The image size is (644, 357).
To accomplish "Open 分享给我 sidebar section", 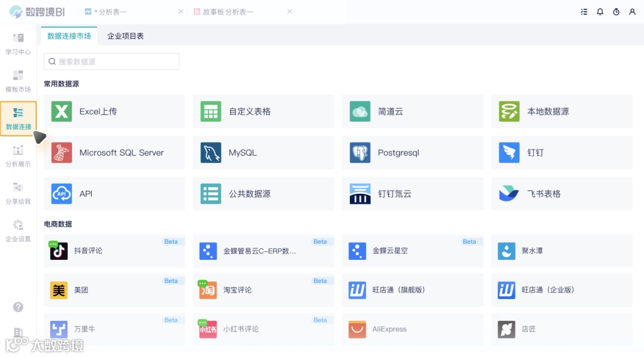I will pyautogui.click(x=18, y=193).
